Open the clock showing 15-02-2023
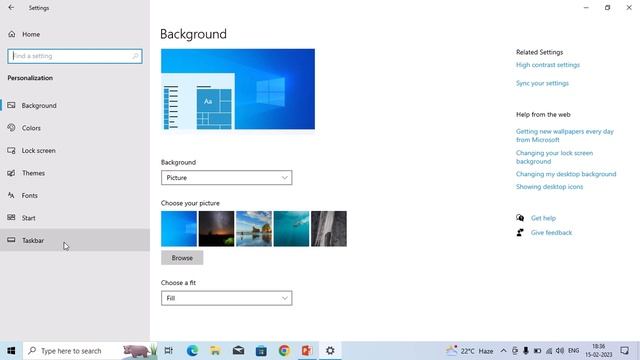 [599, 351]
